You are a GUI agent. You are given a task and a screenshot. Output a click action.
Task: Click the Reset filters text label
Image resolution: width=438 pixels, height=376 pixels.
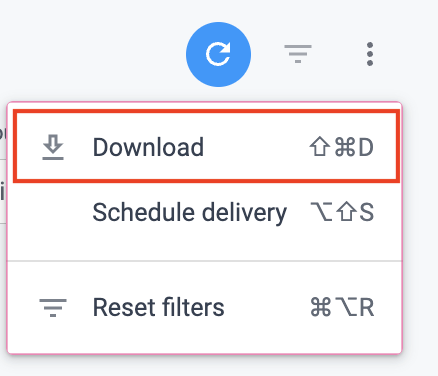[x=158, y=307]
